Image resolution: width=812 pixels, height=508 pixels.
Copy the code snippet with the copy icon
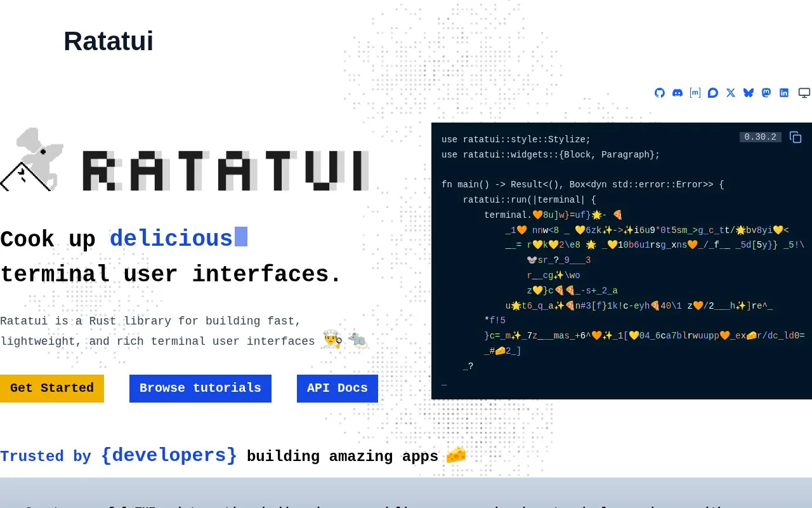[796, 137]
